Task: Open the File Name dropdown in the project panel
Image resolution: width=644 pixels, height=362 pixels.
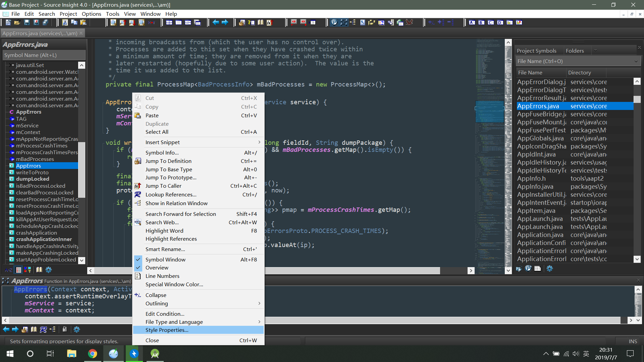Action: tap(636, 61)
